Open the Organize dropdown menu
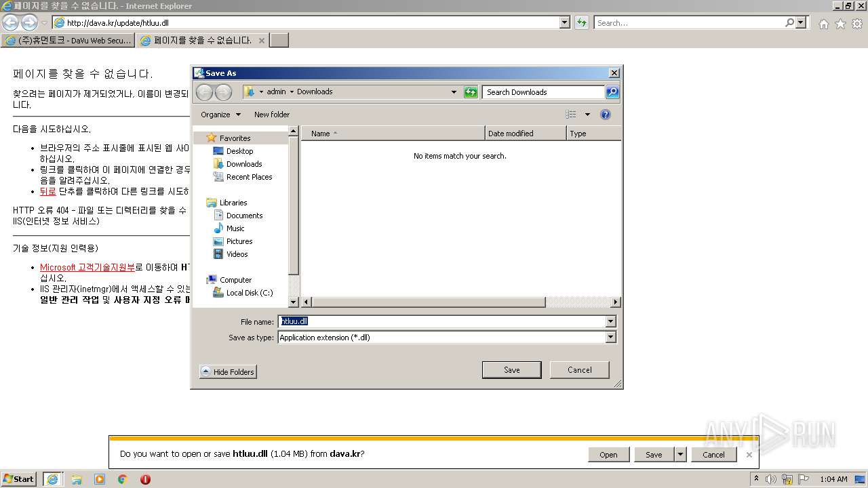This screenshot has width=868, height=488. pos(220,115)
